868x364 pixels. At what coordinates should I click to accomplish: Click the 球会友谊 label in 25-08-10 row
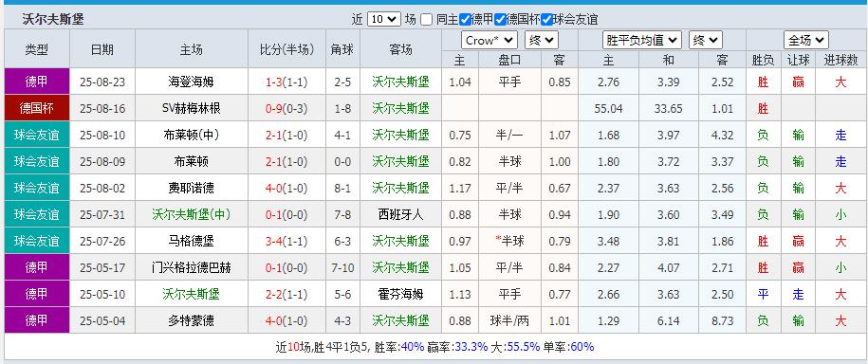[37, 135]
